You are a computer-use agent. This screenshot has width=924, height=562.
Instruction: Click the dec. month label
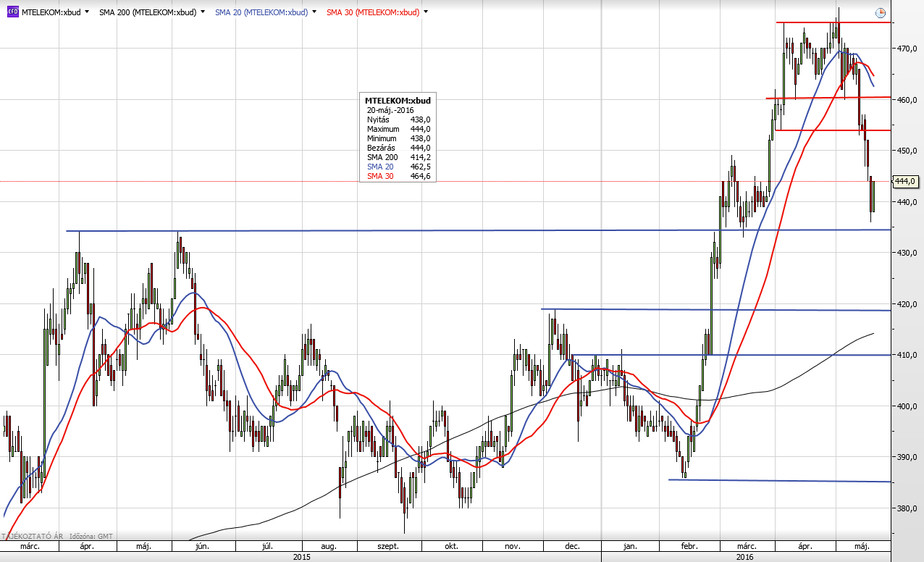coord(571,546)
